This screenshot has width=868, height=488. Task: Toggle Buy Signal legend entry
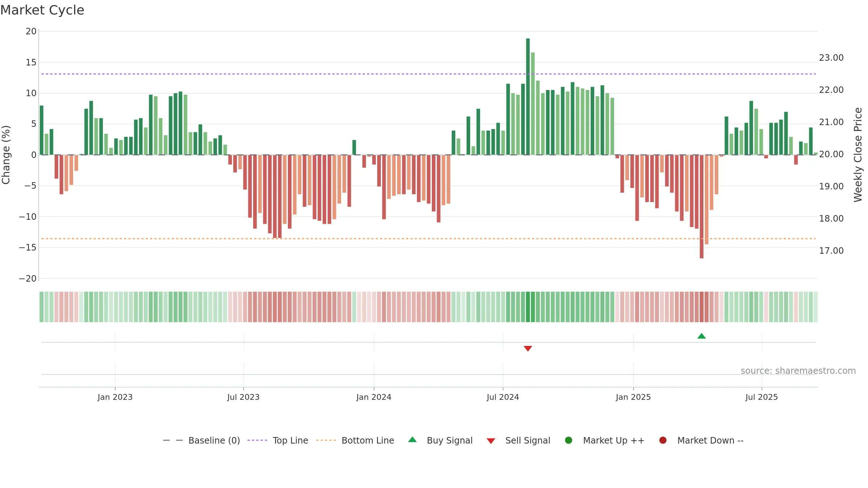(440, 441)
